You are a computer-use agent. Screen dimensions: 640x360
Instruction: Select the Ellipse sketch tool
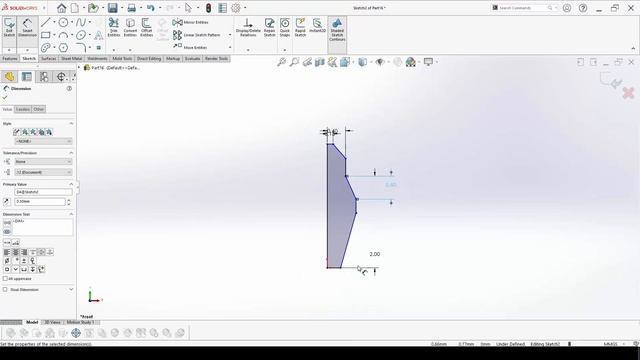[81, 35]
